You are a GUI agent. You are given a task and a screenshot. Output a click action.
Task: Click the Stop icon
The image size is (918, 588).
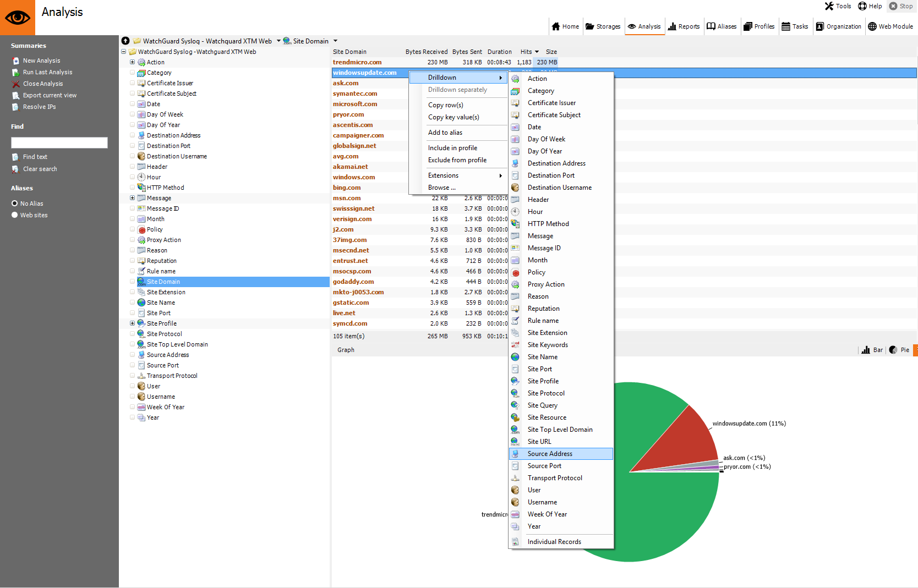(893, 6)
